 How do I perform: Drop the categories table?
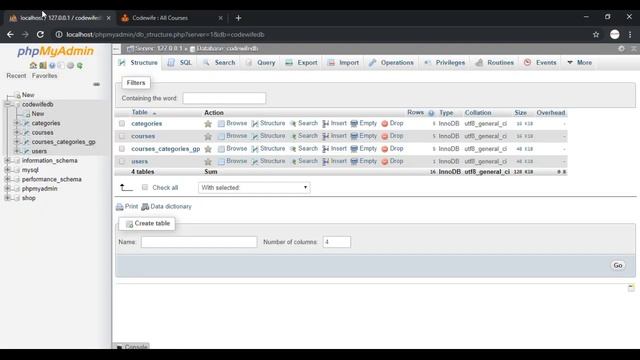click(x=392, y=123)
